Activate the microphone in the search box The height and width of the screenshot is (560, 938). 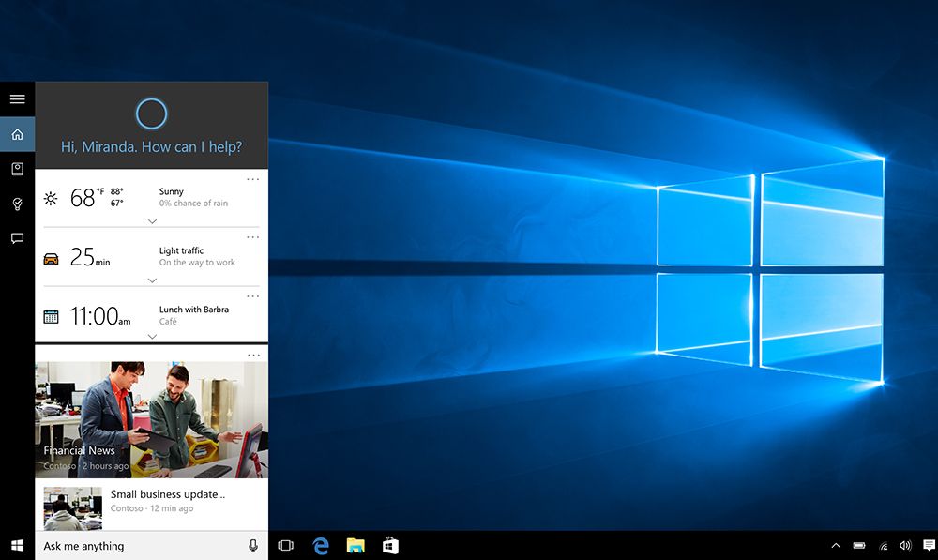point(253,545)
